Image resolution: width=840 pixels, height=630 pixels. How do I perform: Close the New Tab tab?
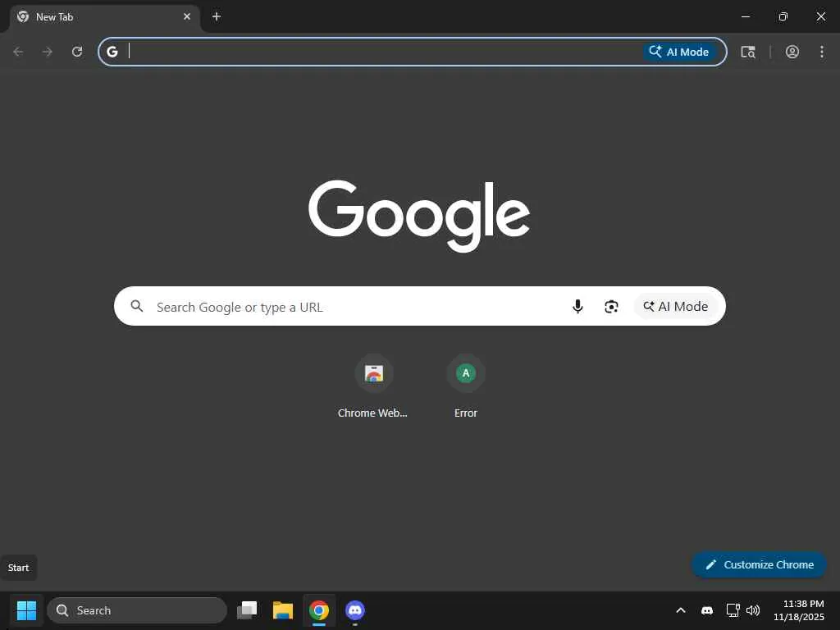pyautogui.click(x=187, y=16)
